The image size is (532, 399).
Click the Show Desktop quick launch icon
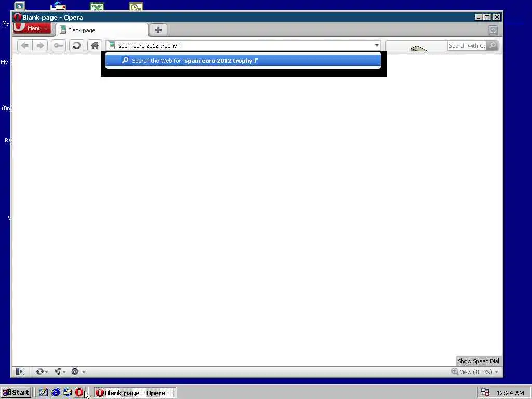[44, 393]
